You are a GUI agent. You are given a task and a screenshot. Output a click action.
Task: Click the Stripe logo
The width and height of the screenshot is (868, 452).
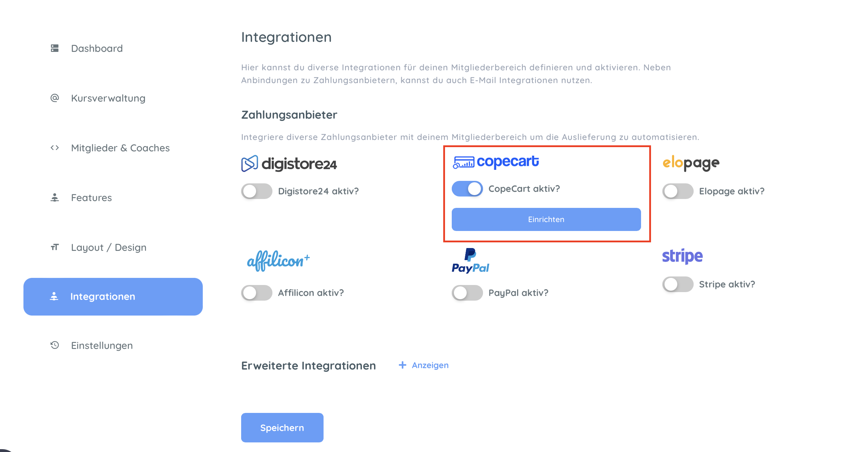(x=682, y=256)
